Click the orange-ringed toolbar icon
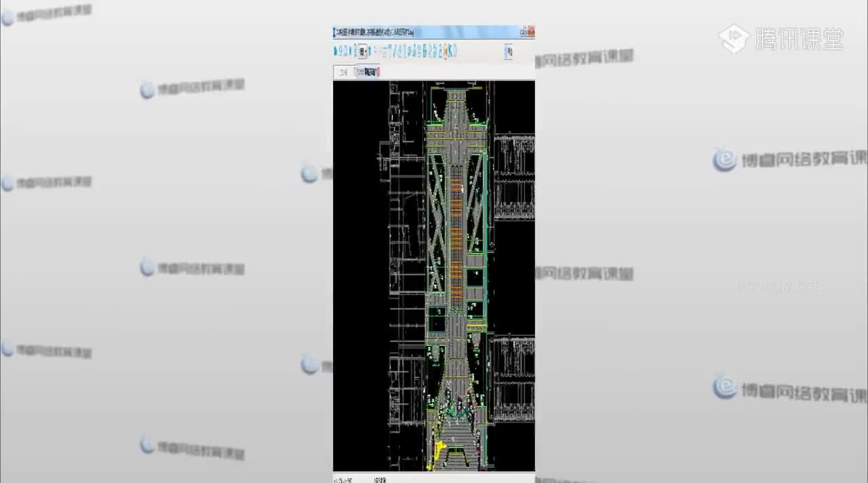The image size is (868, 483). click(x=446, y=52)
